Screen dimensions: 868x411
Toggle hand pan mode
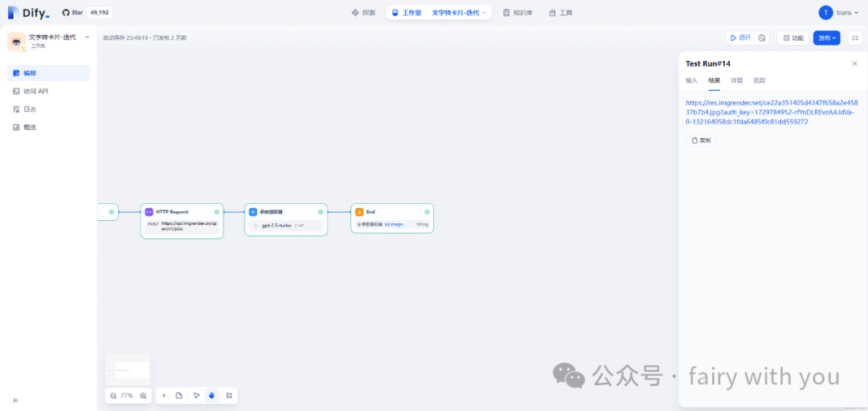pos(212,396)
